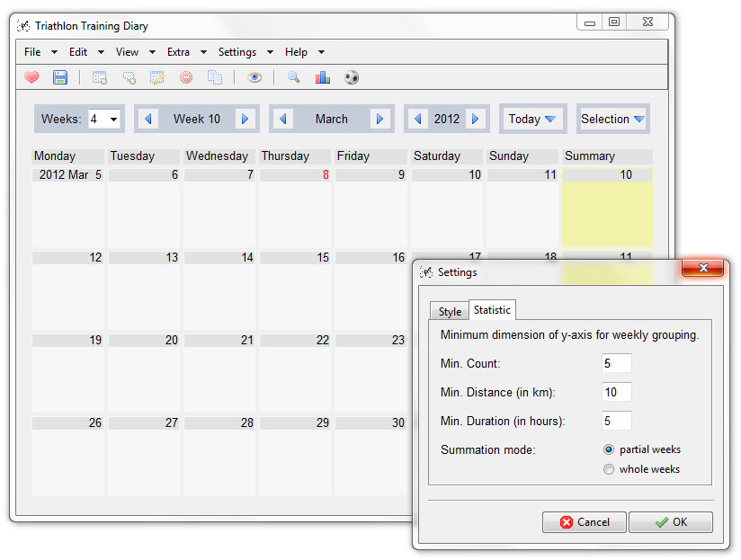Select Thursday March 8 cell
741x560 pixels.
click(295, 208)
